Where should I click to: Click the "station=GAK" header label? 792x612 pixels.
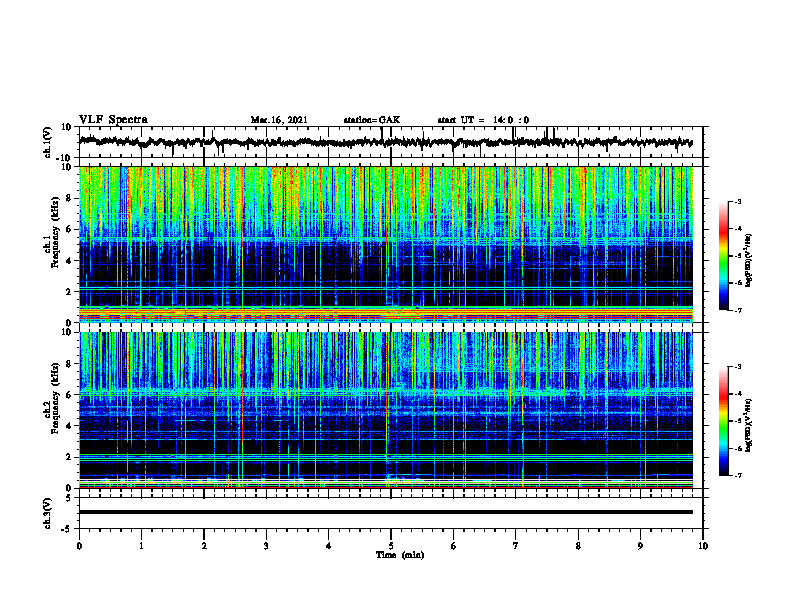[372, 120]
